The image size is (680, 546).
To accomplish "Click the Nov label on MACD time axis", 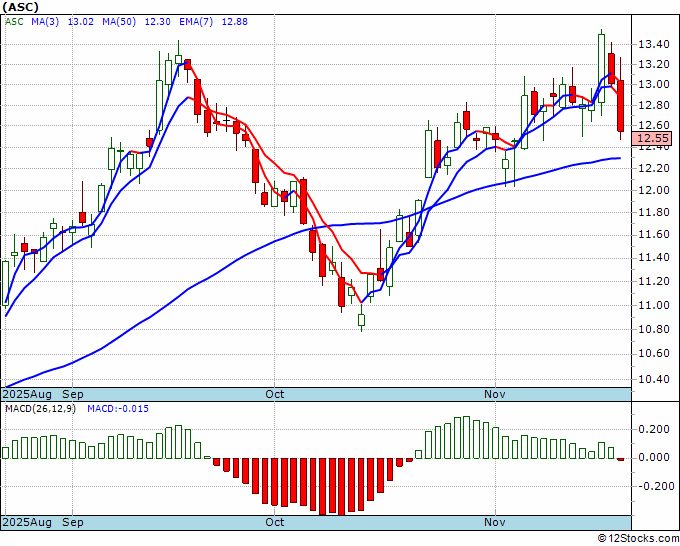I will [x=494, y=522].
